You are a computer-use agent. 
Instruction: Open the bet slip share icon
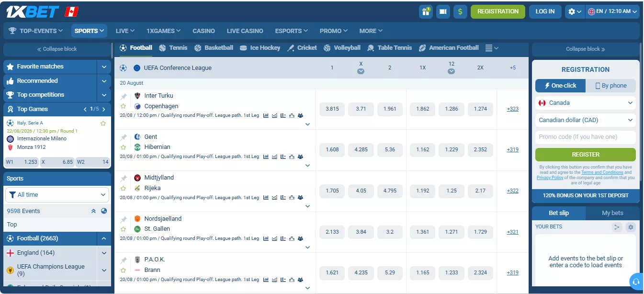(617, 227)
